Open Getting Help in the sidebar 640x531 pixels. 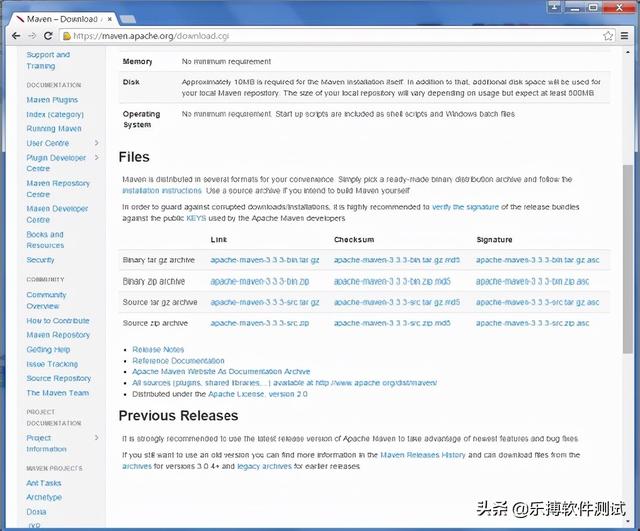(48, 350)
